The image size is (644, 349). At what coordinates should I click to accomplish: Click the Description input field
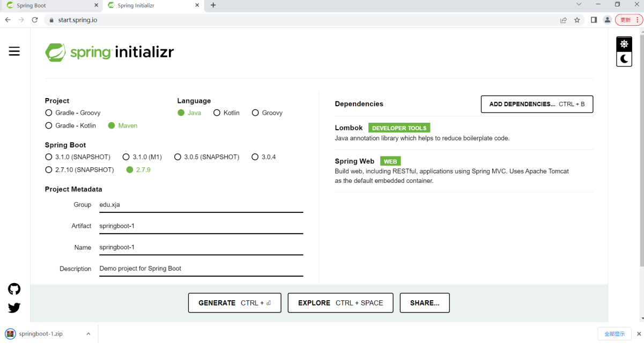point(201,269)
